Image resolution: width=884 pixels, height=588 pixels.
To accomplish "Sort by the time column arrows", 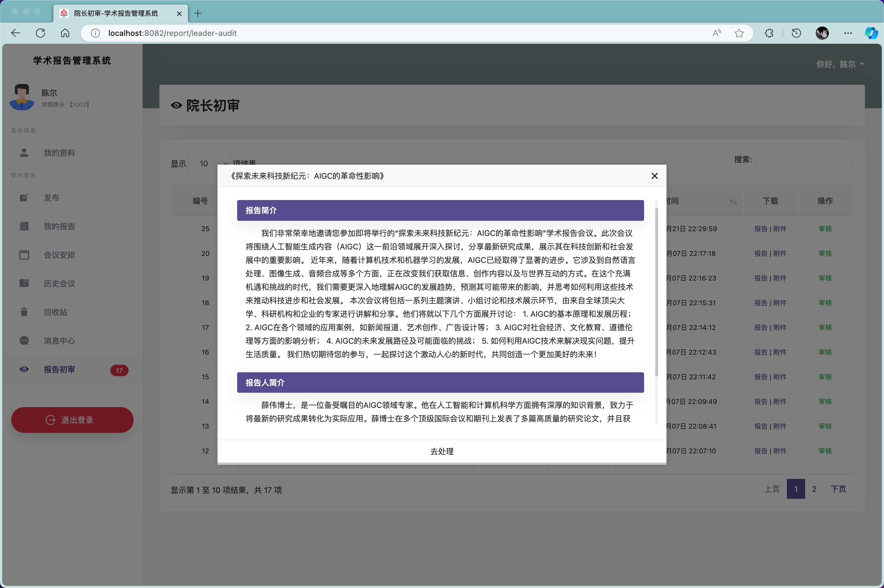I will pos(733,202).
